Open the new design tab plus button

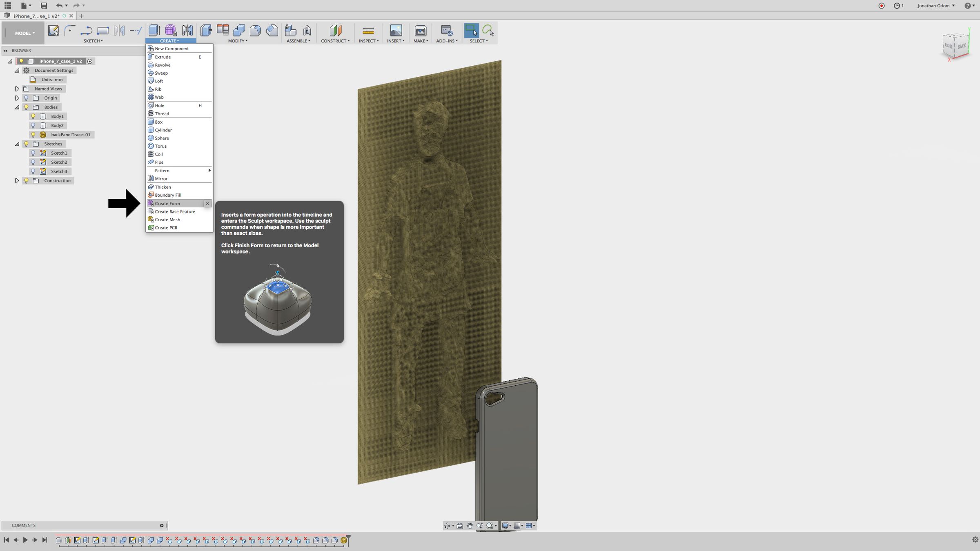pyautogui.click(x=81, y=16)
